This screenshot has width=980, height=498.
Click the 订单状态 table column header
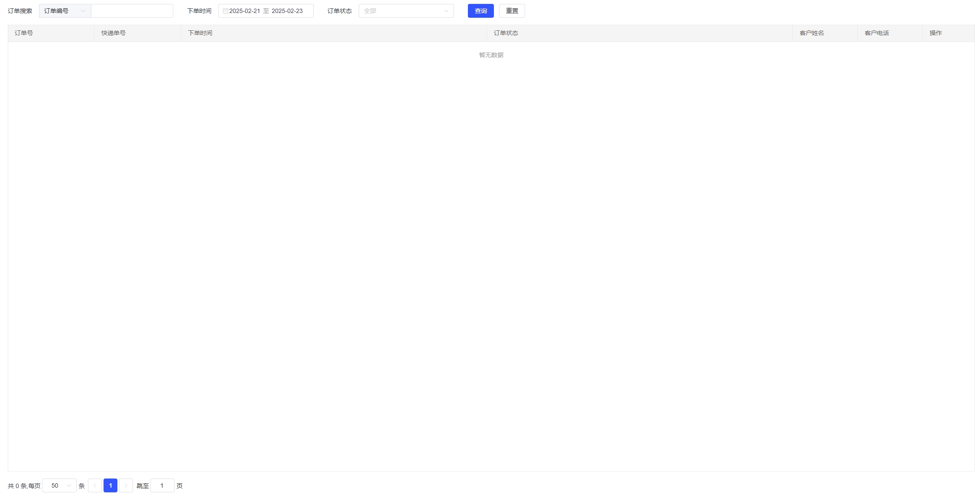point(506,33)
